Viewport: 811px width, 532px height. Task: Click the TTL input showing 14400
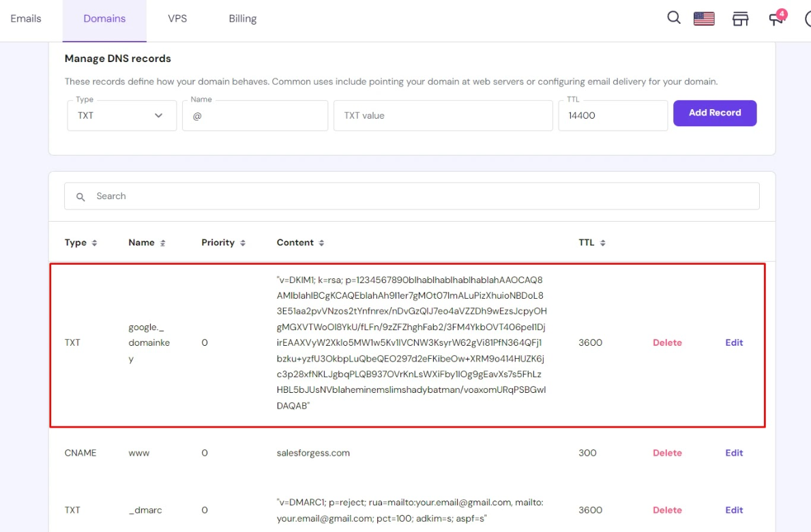(612, 115)
